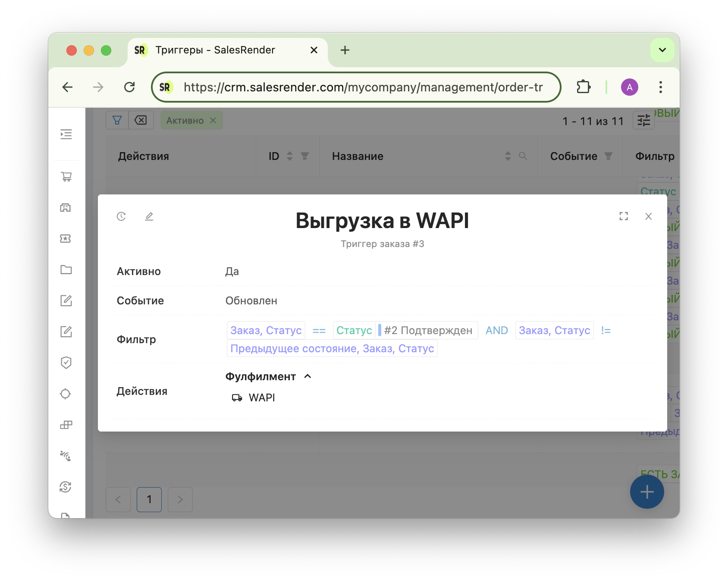Open the browser three-dot menu
728x582 pixels.
[661, 87]
